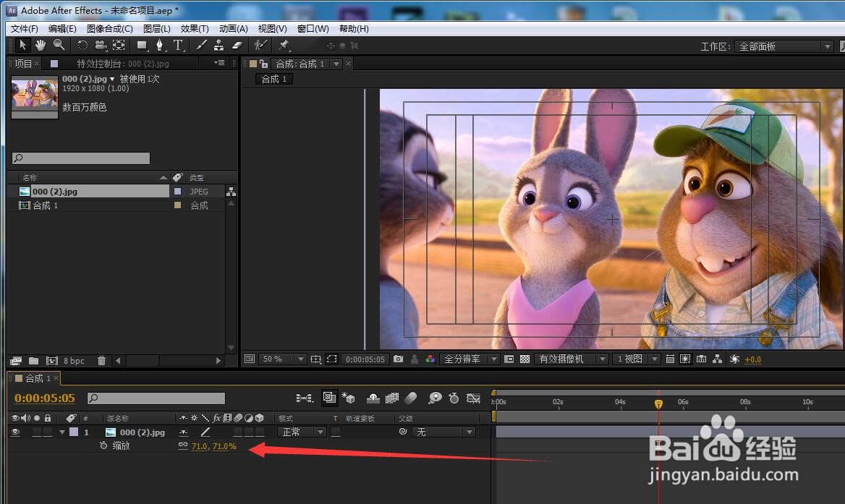Click the current time indicator marker
The image size is (845, 504).
click(x=658, y=403)
